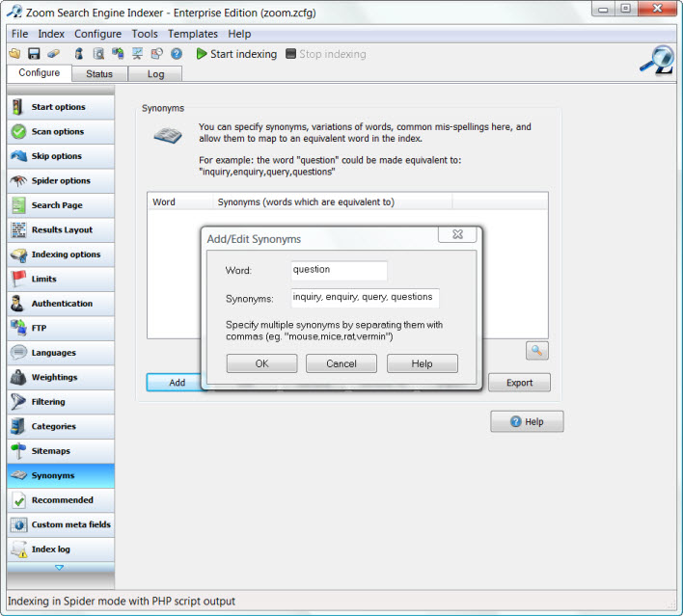Open the Configure menu
Image resolution: width=683 pixels, height=616 pixels.
[x=97, y=34]
